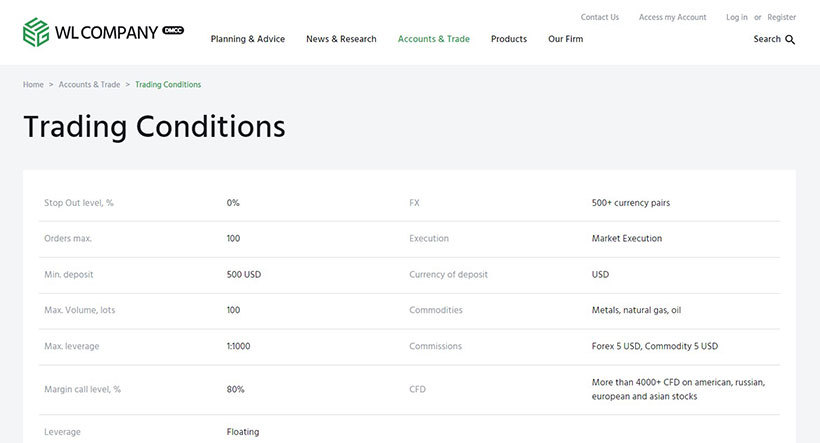Click the 'Stop Out level, %' label
Screen dimensions: 820x443
coord(78,203)
